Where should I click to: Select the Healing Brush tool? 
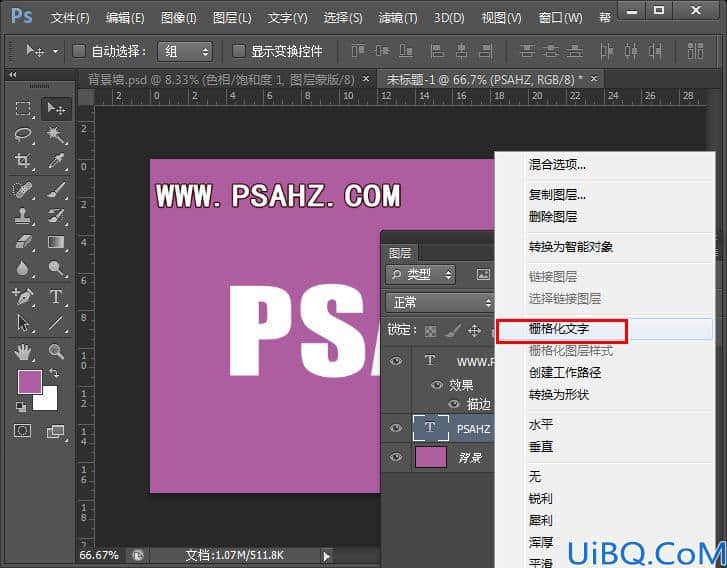click(23, 190)
